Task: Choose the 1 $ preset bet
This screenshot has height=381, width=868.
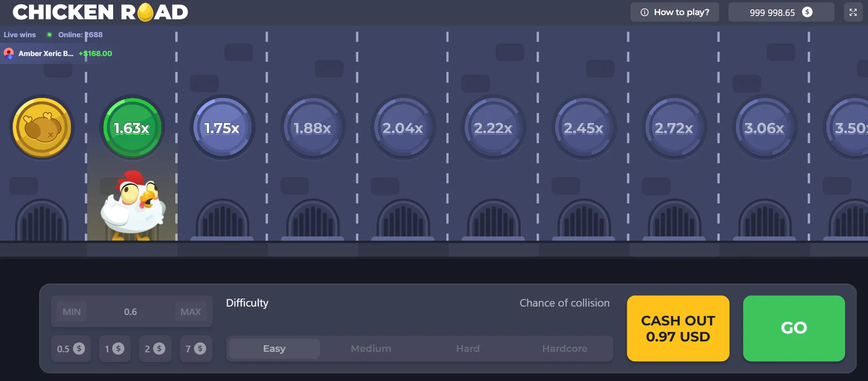Action: tap(115, 349)
